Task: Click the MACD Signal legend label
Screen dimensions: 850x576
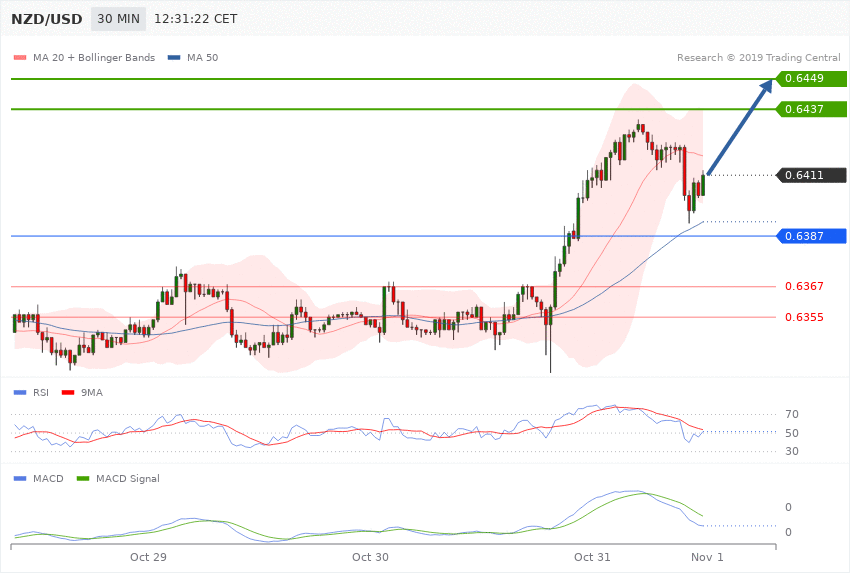Action: [128, 478]
